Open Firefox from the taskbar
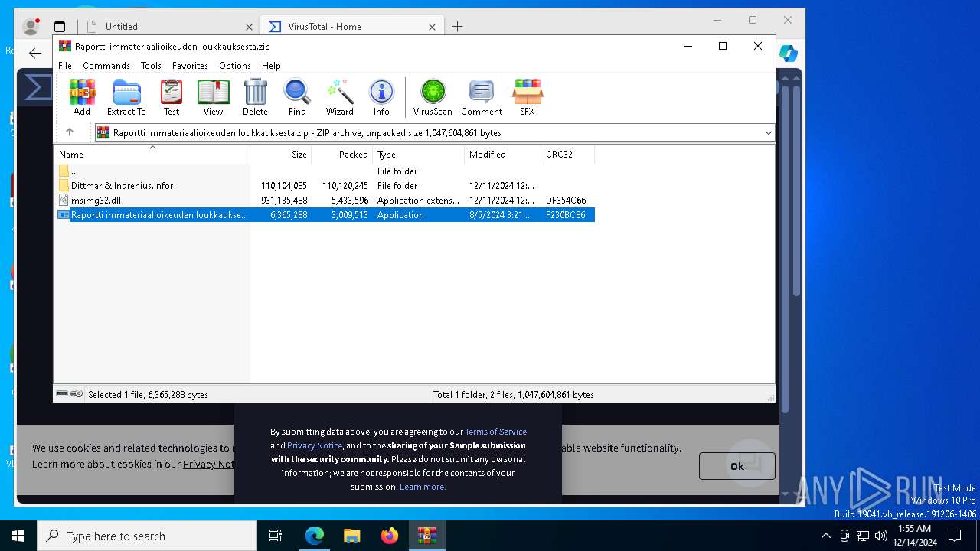980x551 pixels. pos(390,536)
